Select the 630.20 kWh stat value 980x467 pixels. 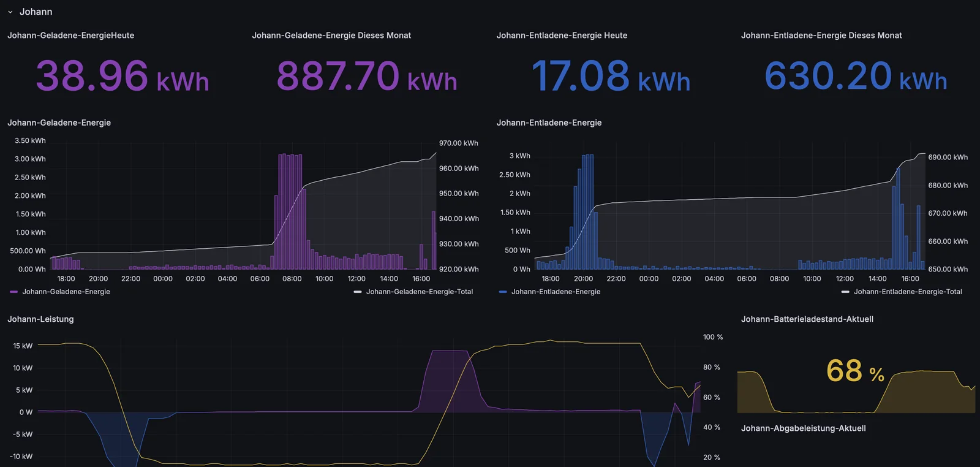[x=856, y=76]
